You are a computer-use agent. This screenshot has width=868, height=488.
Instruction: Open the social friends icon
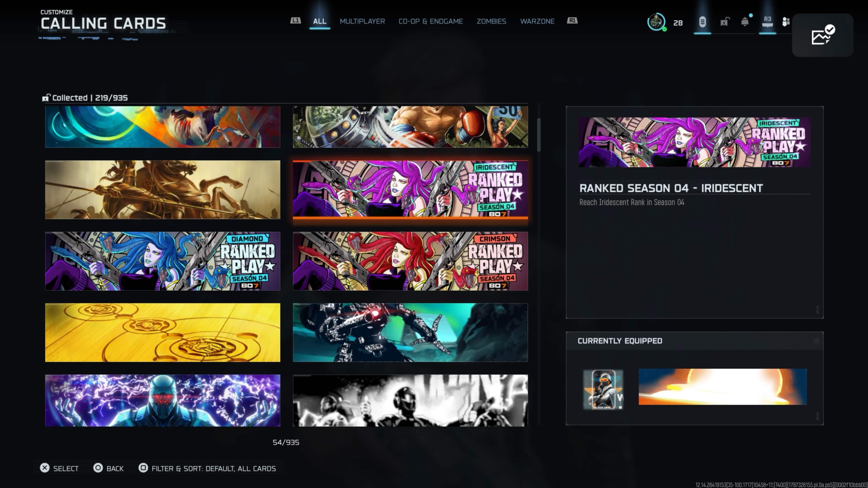coord(786,22)
